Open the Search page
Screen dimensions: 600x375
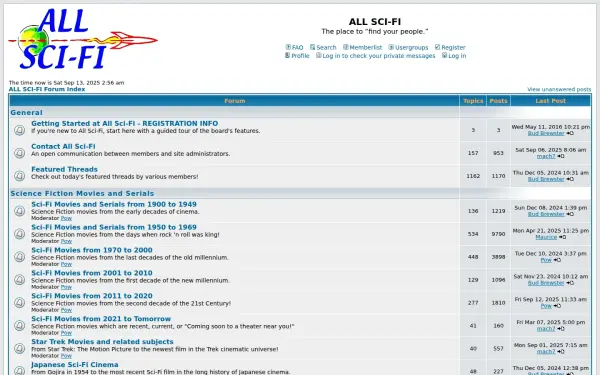point(326,47)
